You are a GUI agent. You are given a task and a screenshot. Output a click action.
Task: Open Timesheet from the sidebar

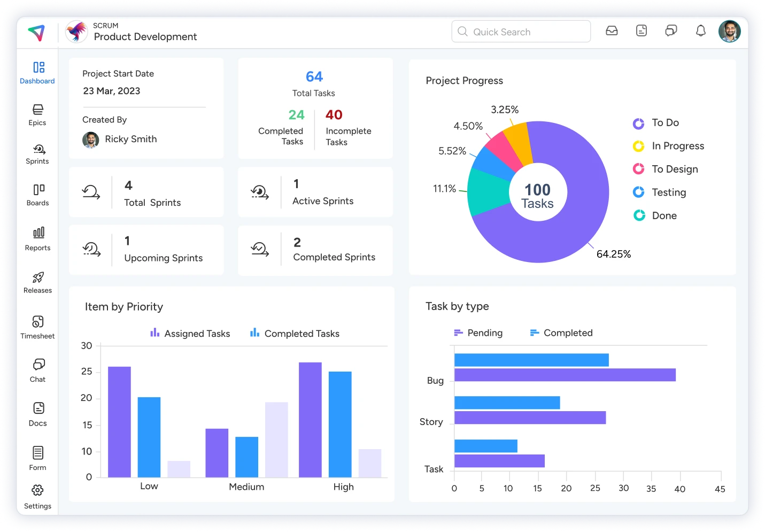point(37,327)
